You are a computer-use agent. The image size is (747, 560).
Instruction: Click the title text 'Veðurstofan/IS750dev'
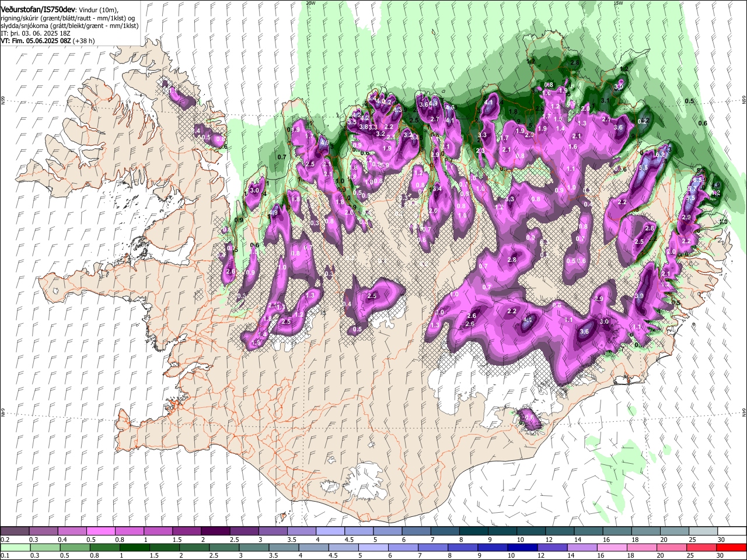click(38, 10)
